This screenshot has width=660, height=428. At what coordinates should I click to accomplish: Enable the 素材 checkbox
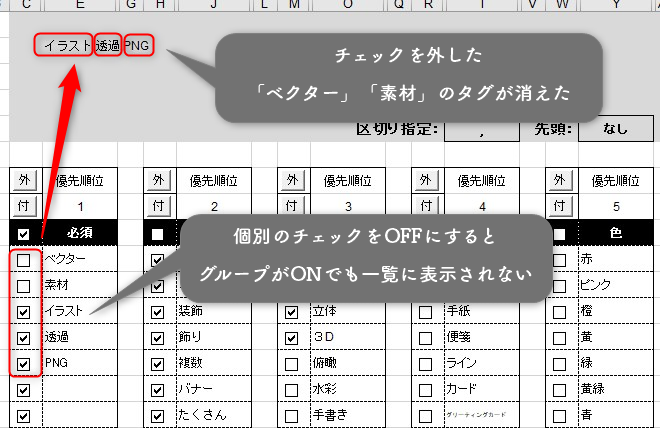click(24, 286)
